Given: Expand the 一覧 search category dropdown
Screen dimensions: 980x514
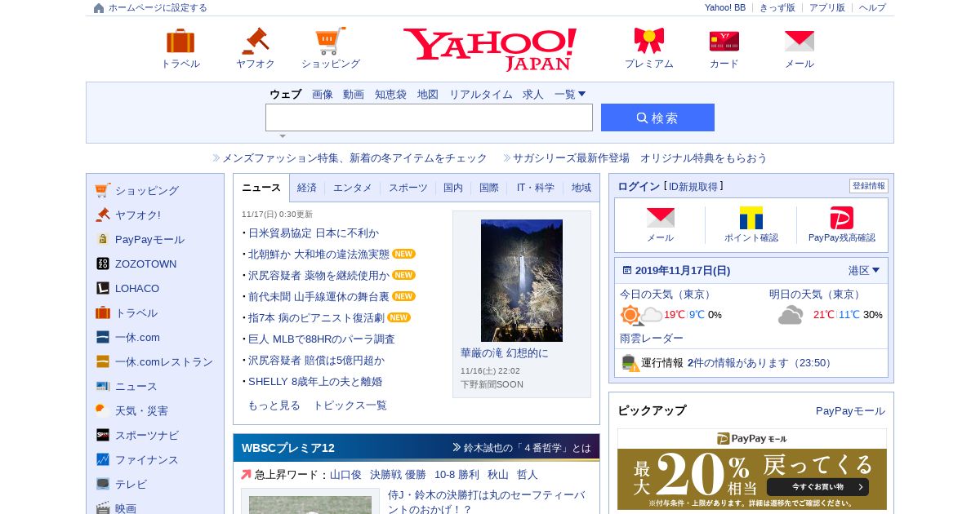Looking at the screenshot, I should point(570,95).
